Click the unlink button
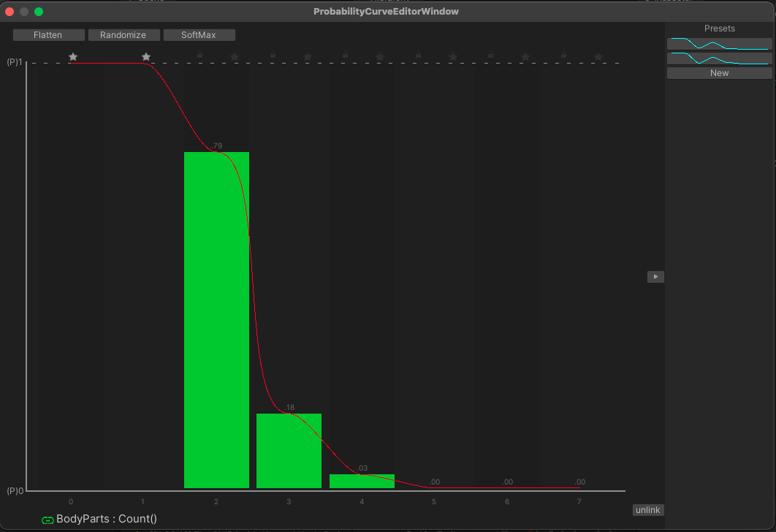This screenshot has width=776, height=532. coord(647,510)
